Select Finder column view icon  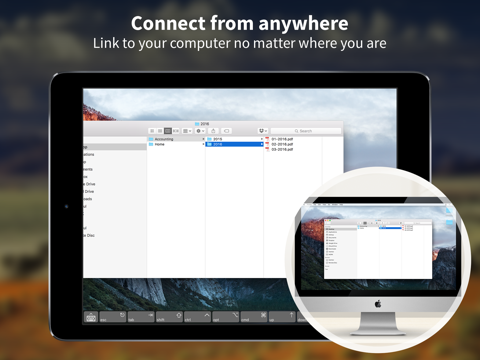168,131
